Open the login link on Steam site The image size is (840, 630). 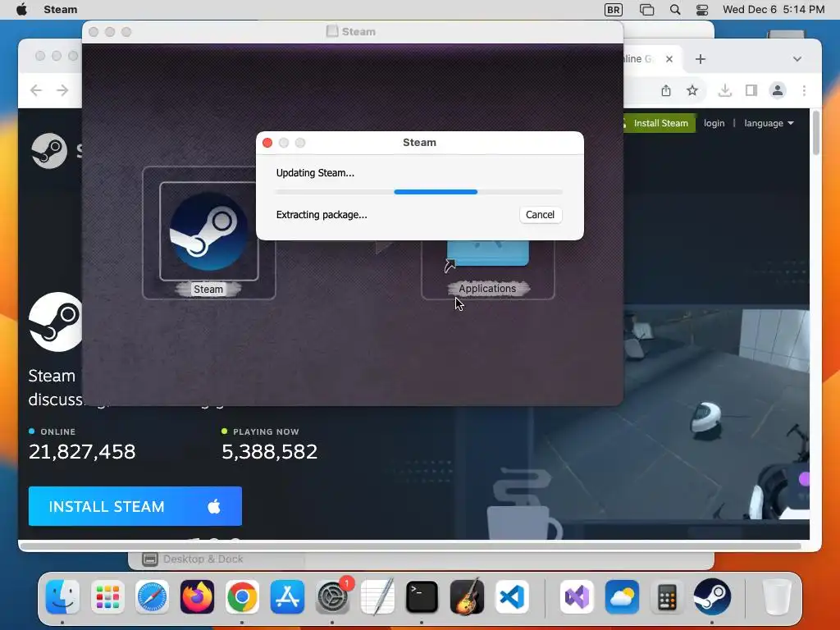714,123
